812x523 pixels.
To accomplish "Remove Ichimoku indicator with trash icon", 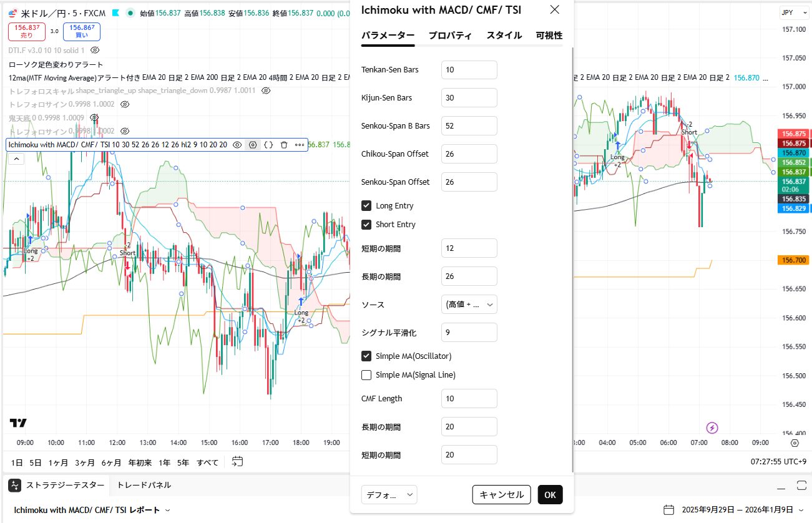I will click(284, 145).
